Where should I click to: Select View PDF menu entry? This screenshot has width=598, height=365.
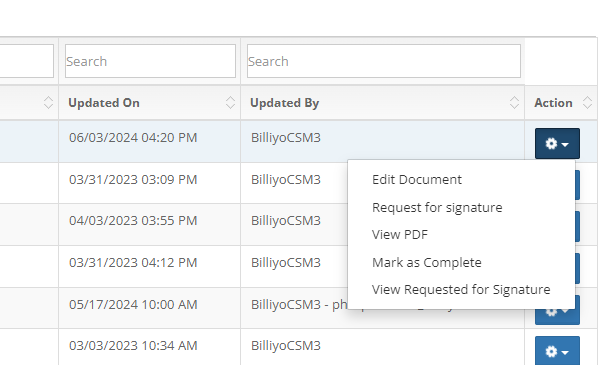[x=400, y=235]
